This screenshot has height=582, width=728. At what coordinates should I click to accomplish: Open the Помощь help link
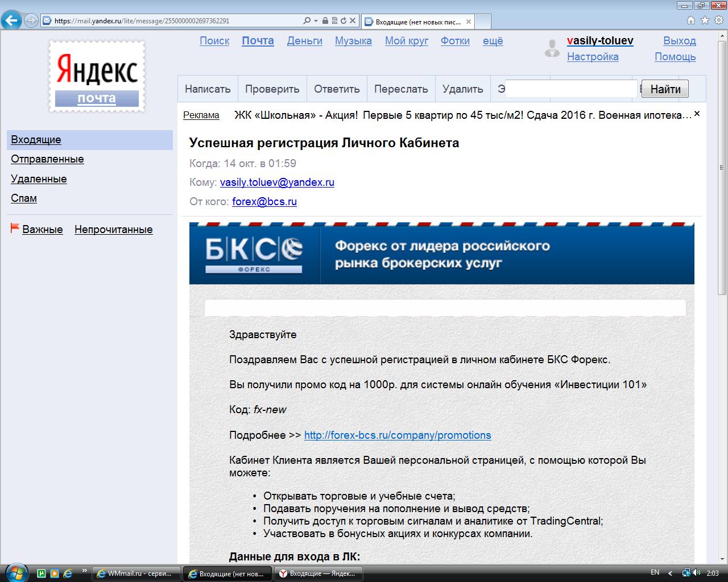[675, 57]
